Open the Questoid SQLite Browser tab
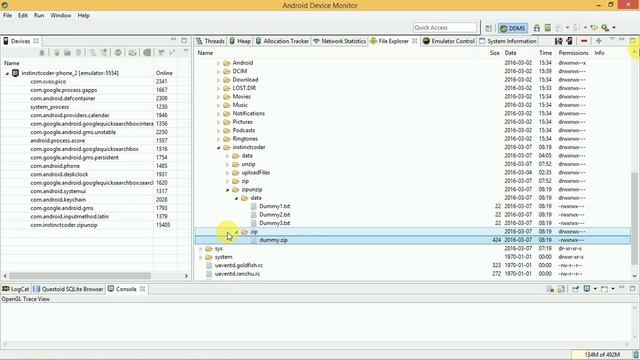Screen dimensions: 640x360 [x=68, y=289]
